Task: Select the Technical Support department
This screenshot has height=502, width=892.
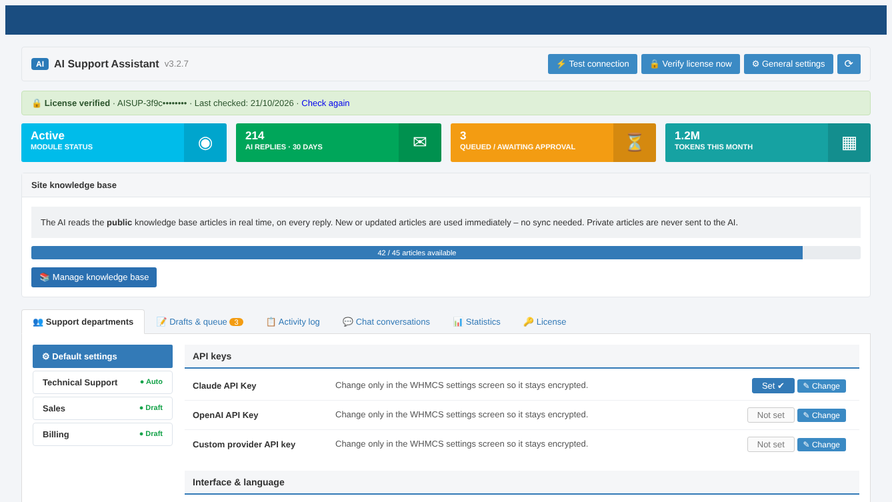Action: pyautogui.click(x=102, y=382)
